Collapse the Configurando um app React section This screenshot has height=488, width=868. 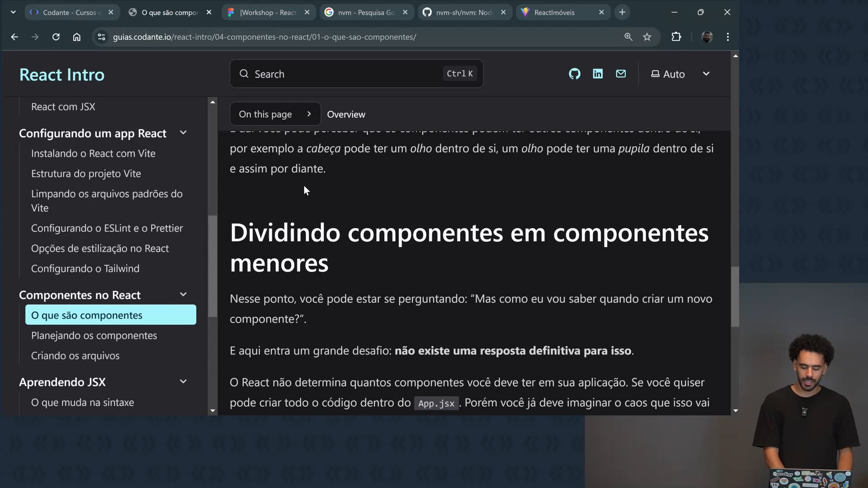[183, 133]
